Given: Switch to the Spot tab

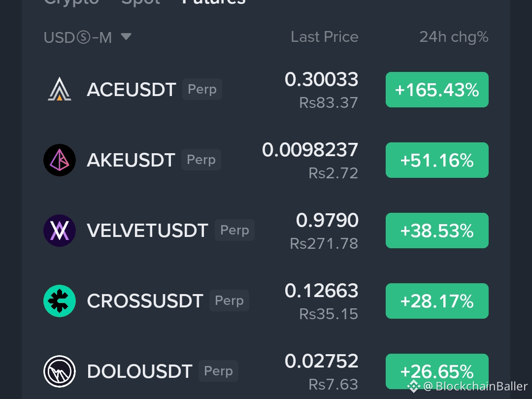Looking at the screenshot, I should [x=141, y=2].
